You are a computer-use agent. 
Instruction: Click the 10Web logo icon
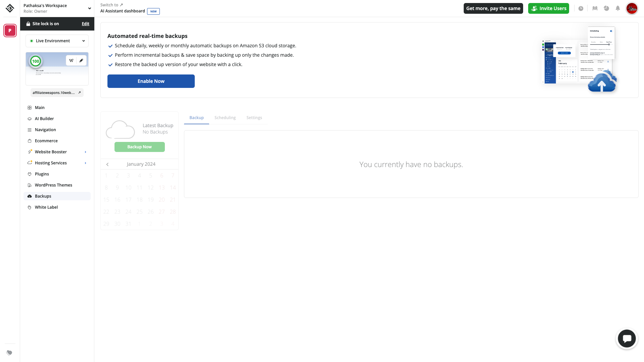click(10, 8)
